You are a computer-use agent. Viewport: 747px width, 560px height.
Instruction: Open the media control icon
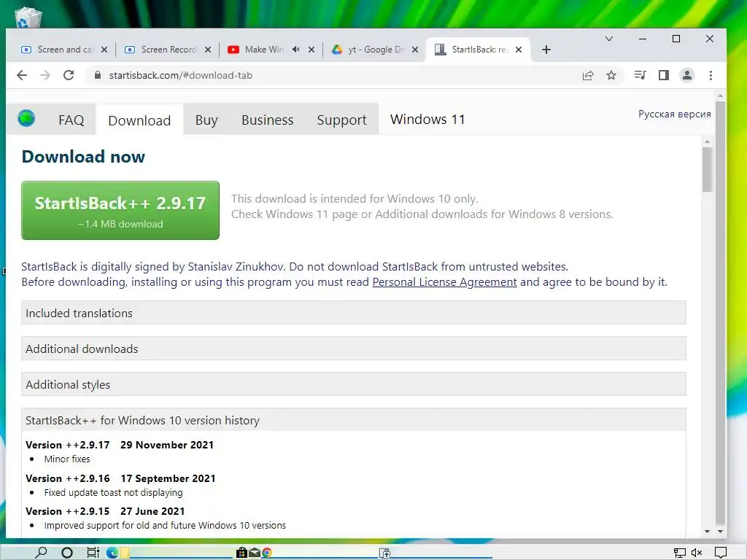pyautogui.click(x=640, y=75)
